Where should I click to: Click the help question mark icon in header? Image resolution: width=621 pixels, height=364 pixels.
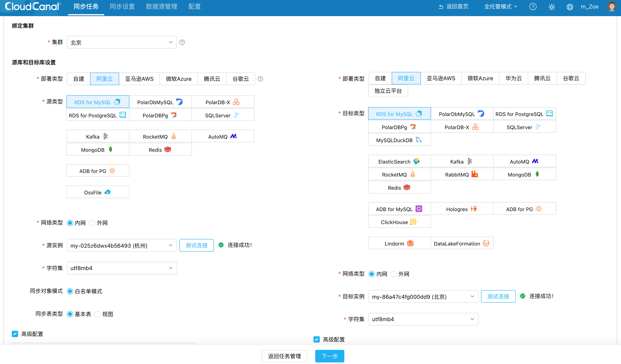click(533, 7)
